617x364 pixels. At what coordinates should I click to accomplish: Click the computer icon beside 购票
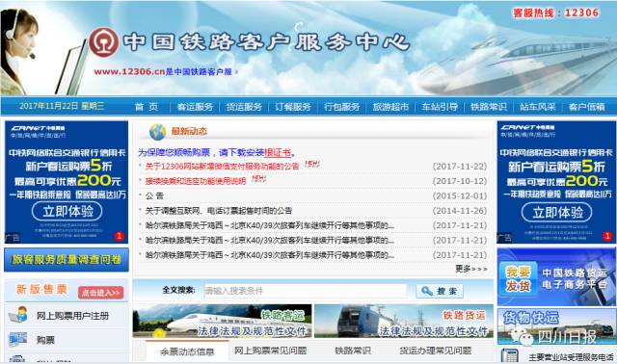(18, 339)
